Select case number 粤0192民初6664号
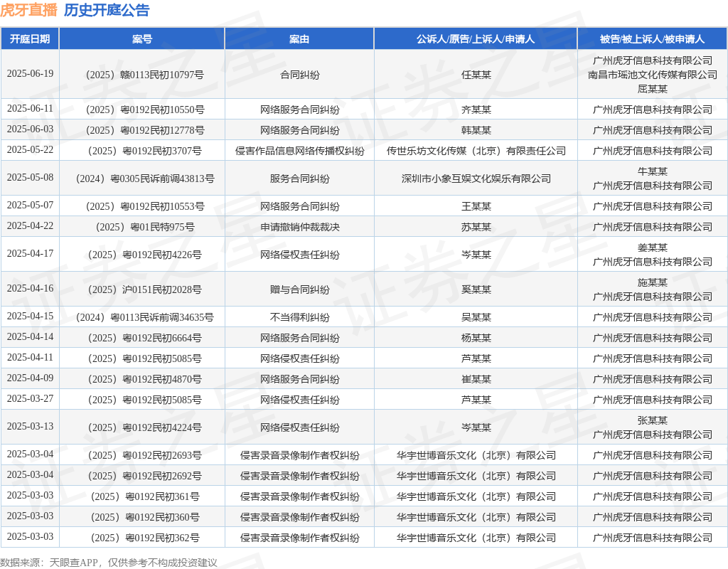Viewport: 728px width, 569px height. click(x=145, y=338)
